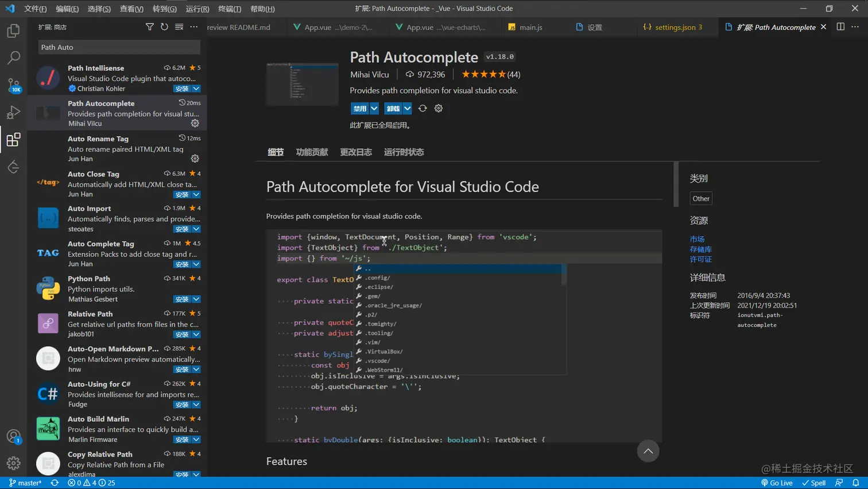This screenshot has width=868, height=489.
Task: Expand install dropdown for Auto Complete Tag
Action: 196,264
